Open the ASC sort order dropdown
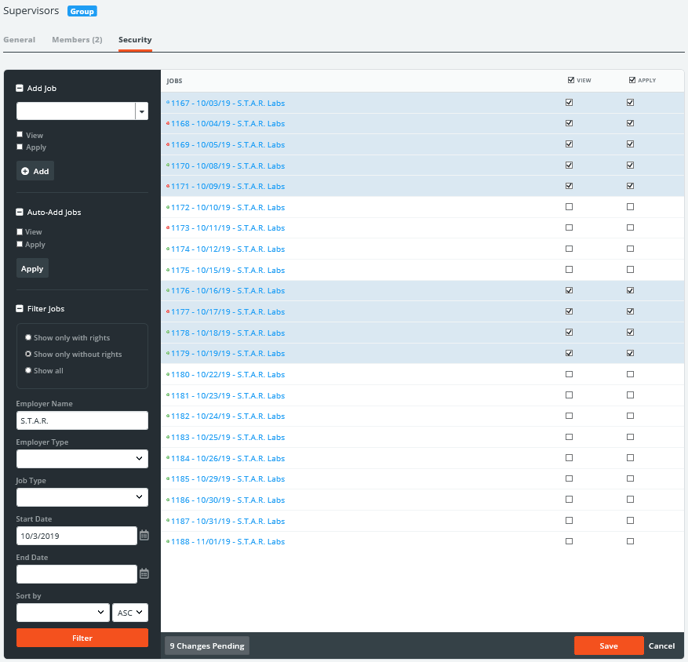The height and width of the screenshot is (662, 688). (130, 612)
